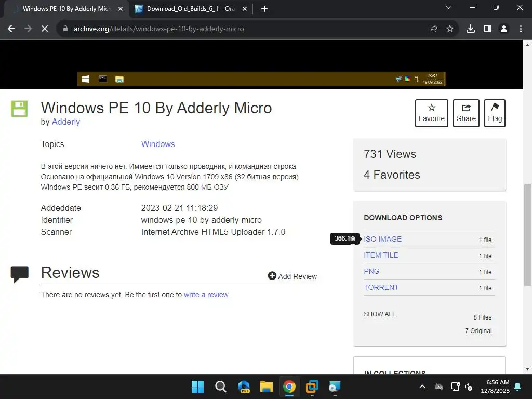The height and width of the screenshot is (399, 532).
Task: Click the address bar URL field
Action: point(158,29)
